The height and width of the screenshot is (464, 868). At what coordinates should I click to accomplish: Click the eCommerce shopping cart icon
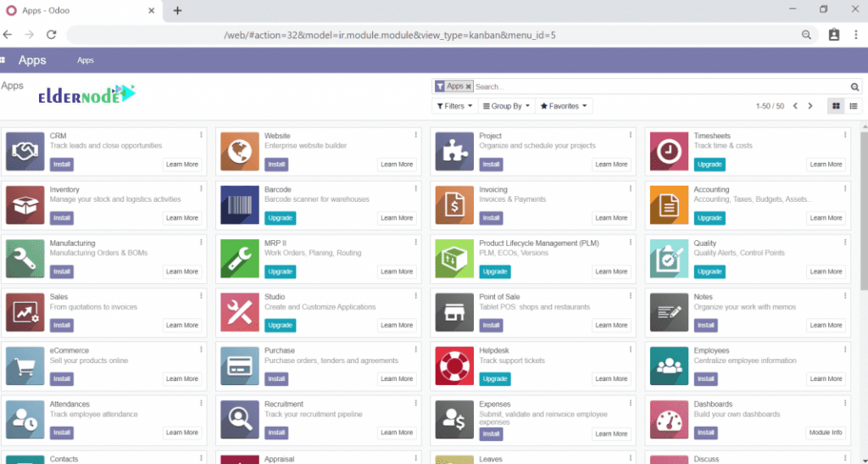25,366
